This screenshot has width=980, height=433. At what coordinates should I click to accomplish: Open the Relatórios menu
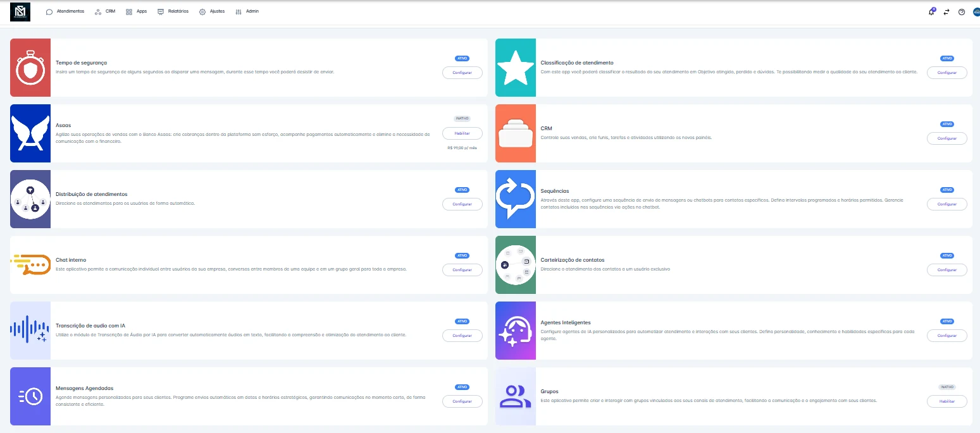173,11
